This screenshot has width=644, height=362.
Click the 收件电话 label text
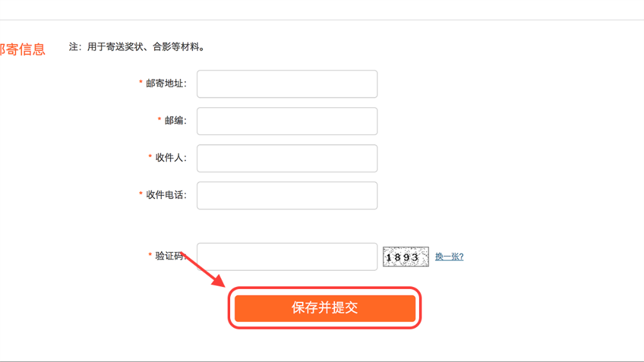click(x=166, y=195)
